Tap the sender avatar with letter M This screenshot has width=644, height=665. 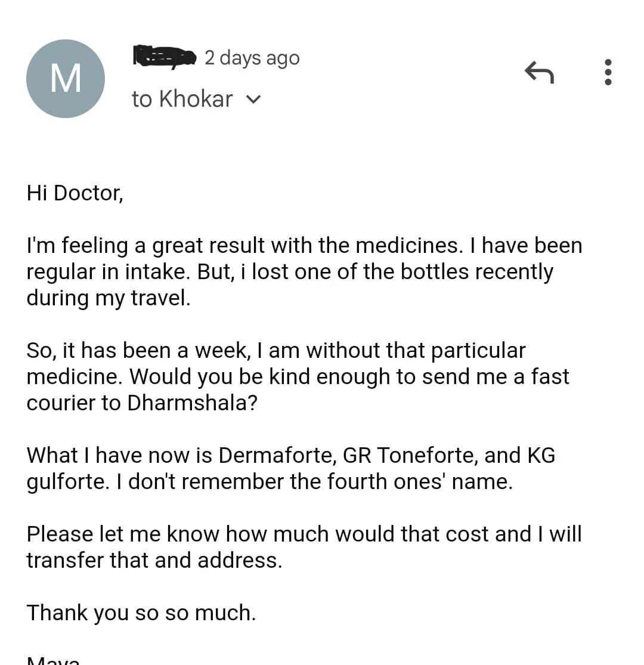click(65, 79)
